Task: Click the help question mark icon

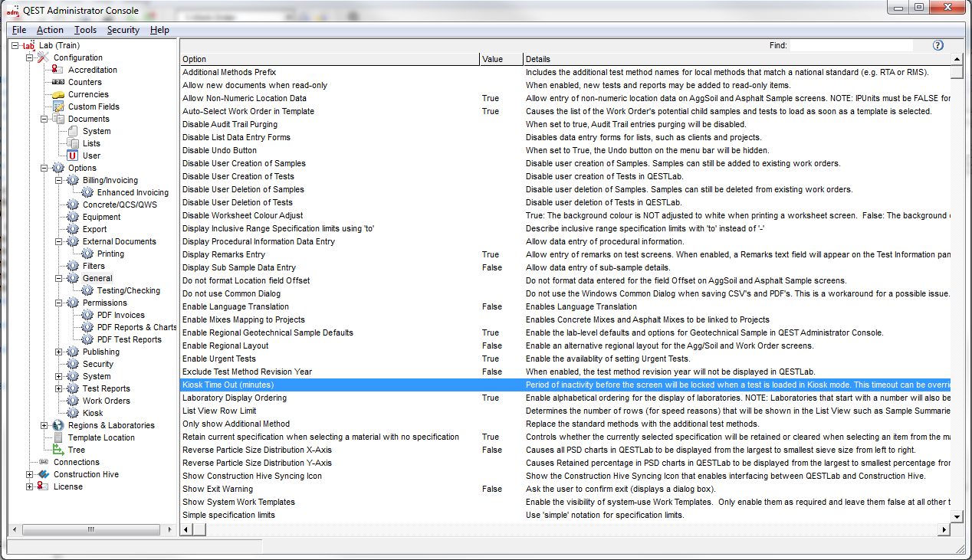Action: point(938,45)
